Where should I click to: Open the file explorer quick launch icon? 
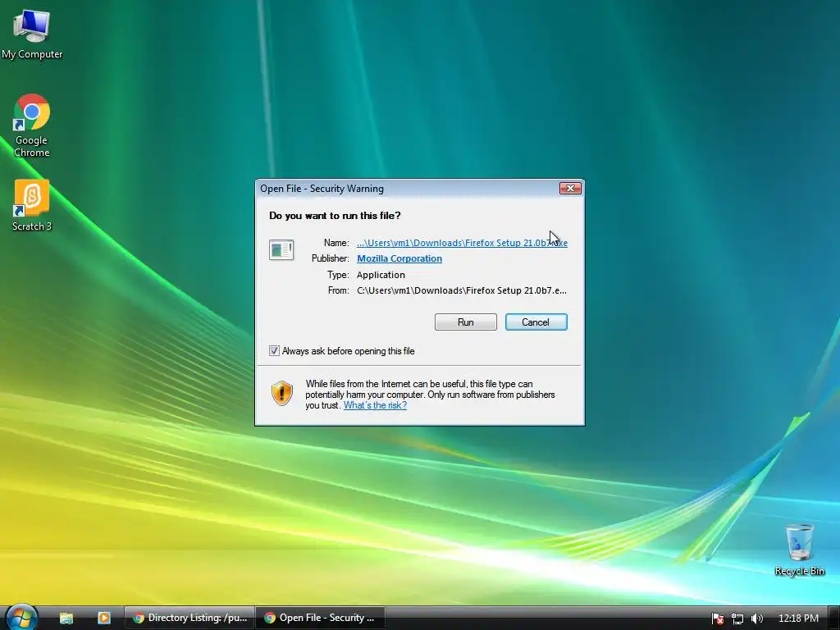coord(66,619)
